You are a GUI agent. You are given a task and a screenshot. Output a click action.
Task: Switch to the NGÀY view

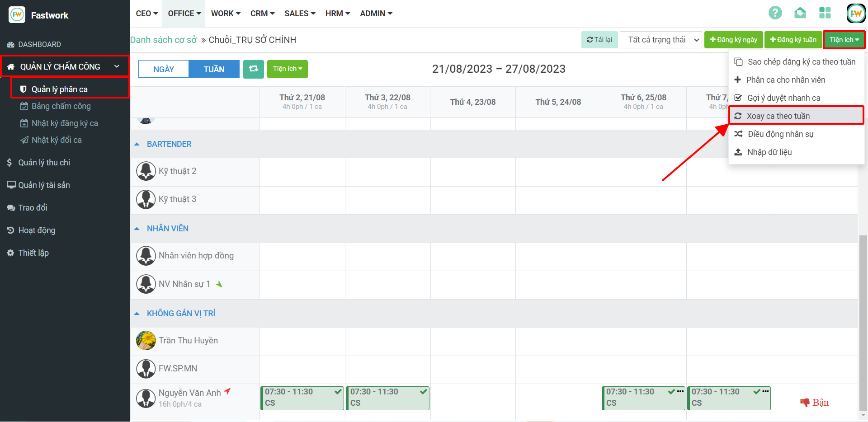164,69
